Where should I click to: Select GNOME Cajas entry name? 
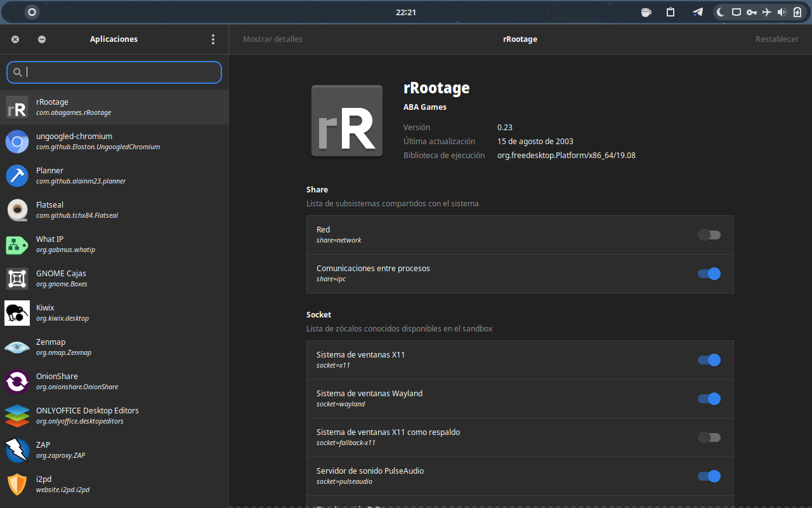[x=61, y=273]
